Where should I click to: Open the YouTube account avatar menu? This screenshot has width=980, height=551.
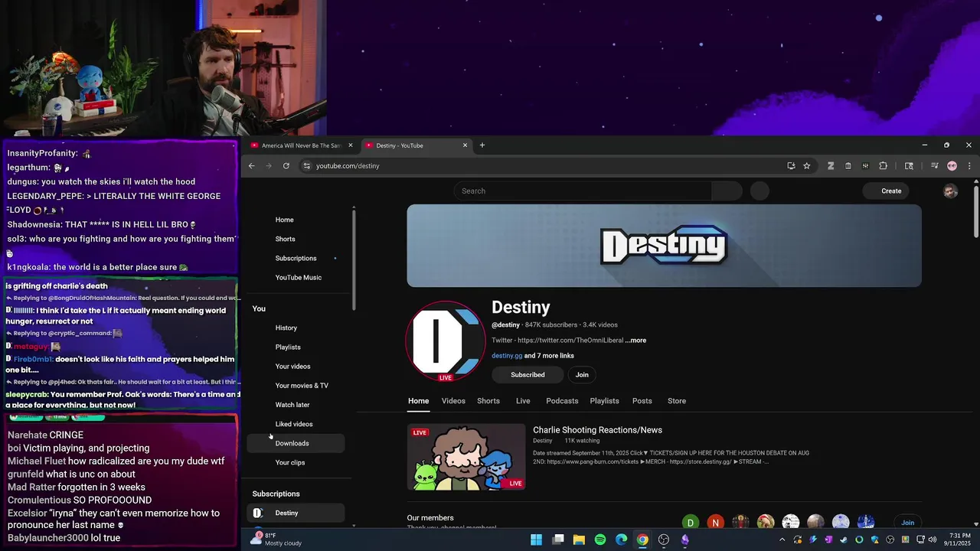(x=950, y=191)
